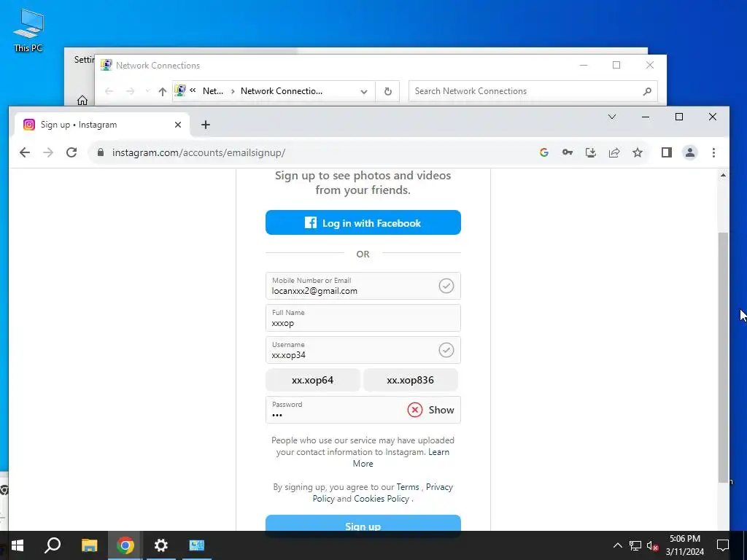The height and width of the screenshot is (560, 747).
Task: Click the Chrome forward arrow
Action: pyautogui.click(x=48, y=152)
